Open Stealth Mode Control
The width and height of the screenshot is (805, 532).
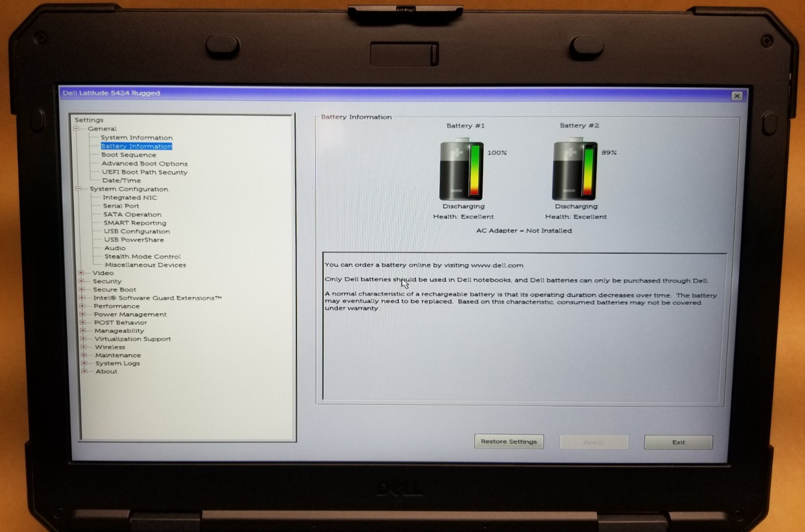(x=143, y=257)
